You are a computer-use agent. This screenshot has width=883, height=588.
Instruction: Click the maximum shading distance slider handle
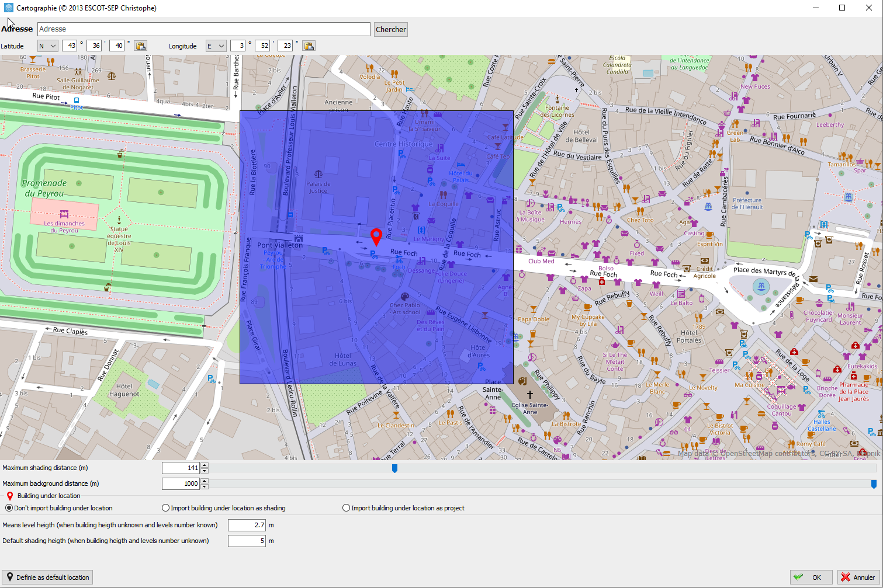(394, 468)
